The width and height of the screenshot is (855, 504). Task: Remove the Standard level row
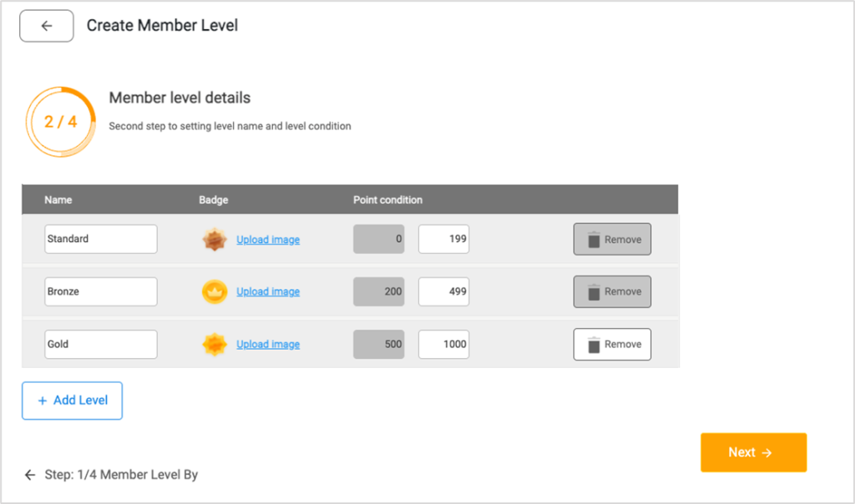pos(612,239)
